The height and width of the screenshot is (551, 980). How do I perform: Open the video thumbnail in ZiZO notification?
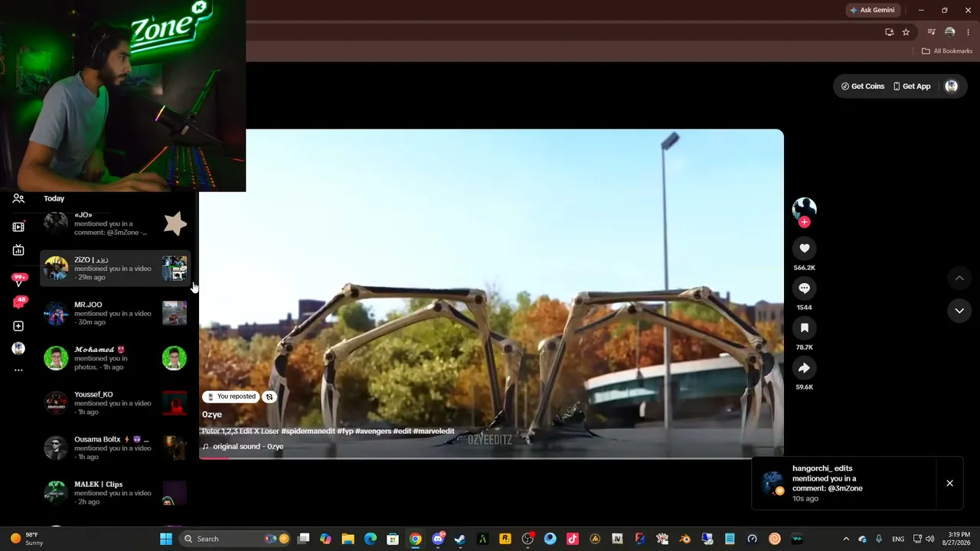[175, 269]
